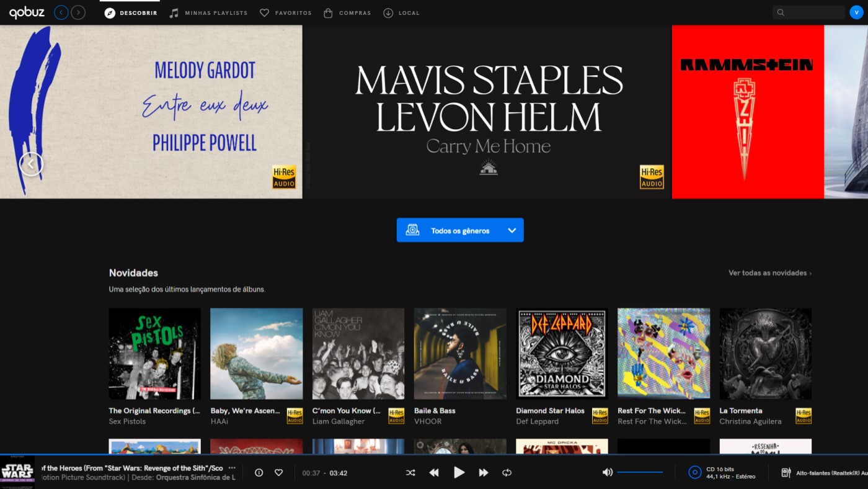Viewport: 868px width, 489px height.
Task: Open the Liam Gallagher C'mon You Know cover
Action: point(358,354)
